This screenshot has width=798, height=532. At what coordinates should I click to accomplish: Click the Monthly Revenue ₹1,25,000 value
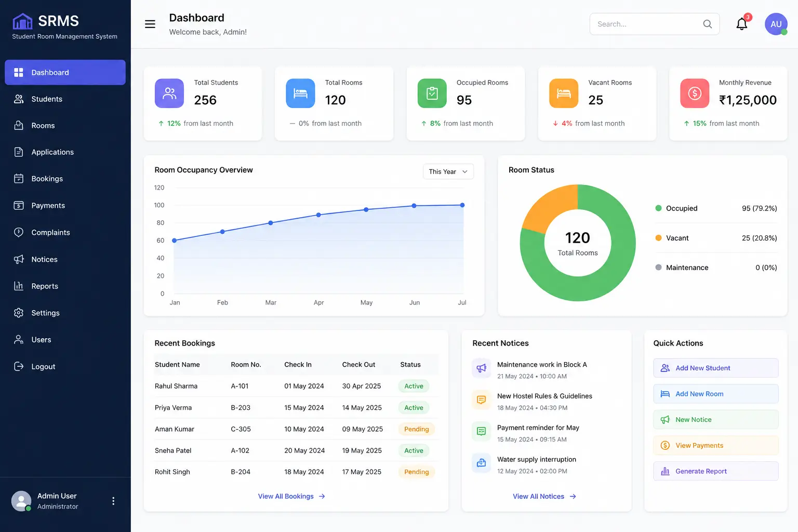pyautogui.click(x=748, y=100)
